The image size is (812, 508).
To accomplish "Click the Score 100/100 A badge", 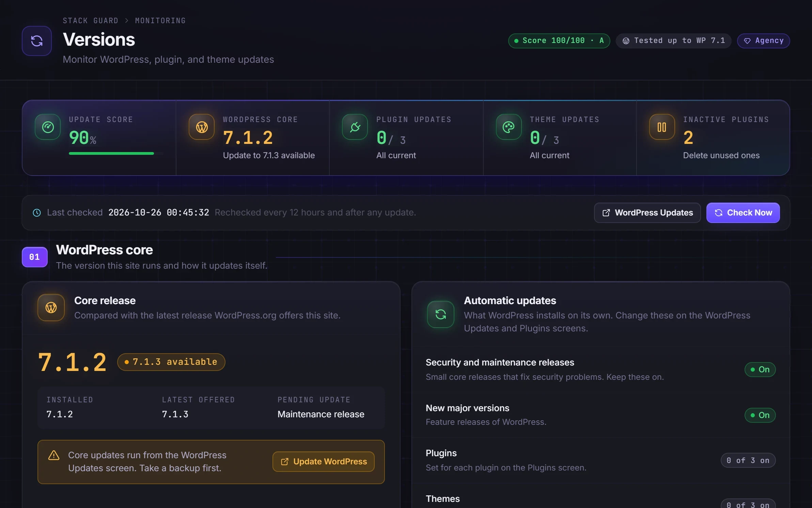I will coord(559,41).
